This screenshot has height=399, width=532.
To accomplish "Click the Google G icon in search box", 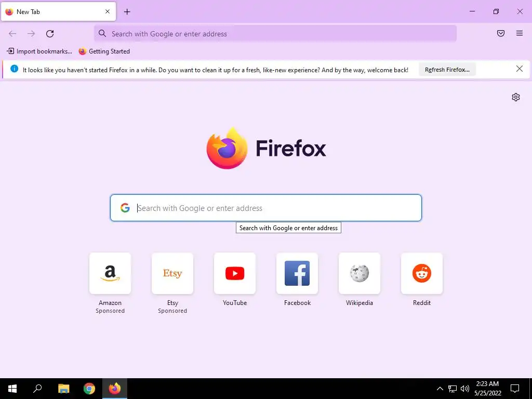I will coord(125,208).
